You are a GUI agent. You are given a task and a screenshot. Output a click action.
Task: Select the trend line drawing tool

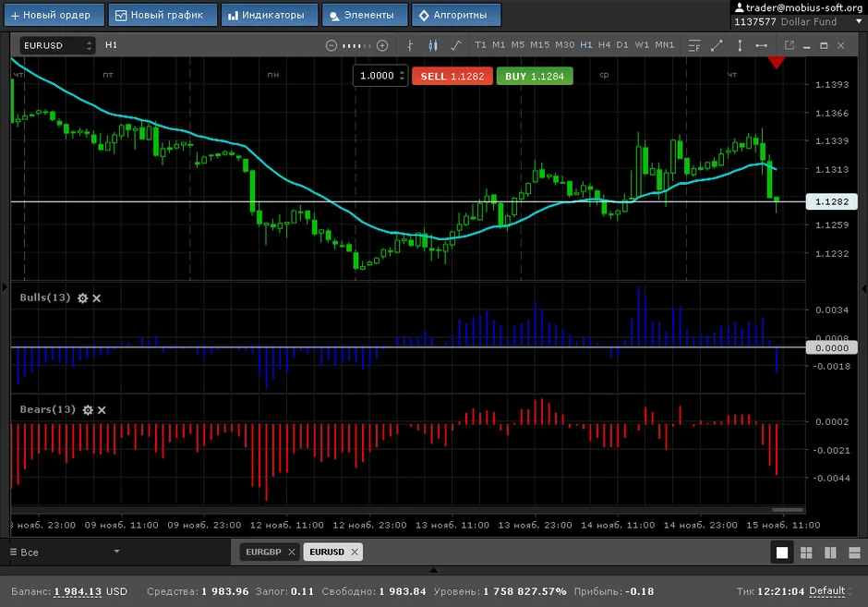717,45
